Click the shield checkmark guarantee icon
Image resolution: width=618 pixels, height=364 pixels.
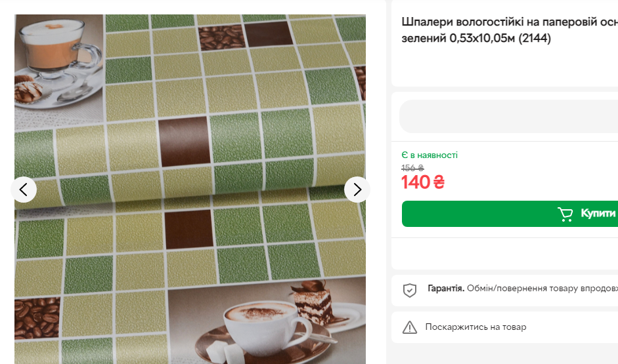pyautogui.click(x=410, y=291)
